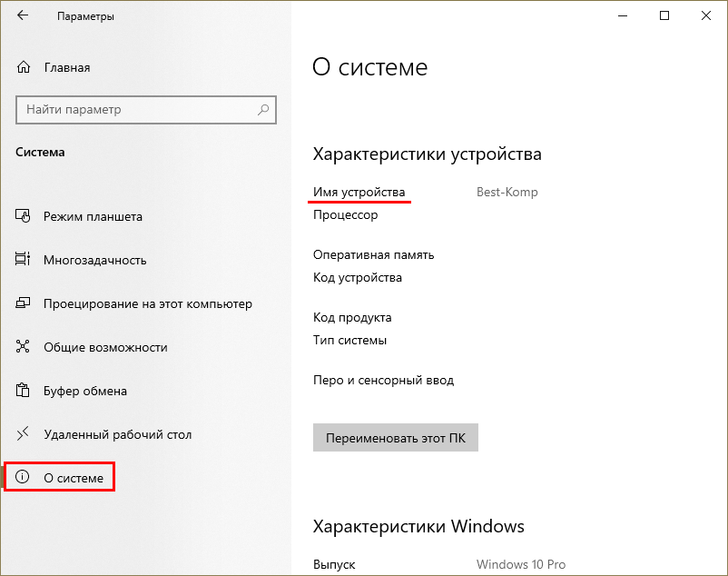
Task: Select the О системе menu entry
Action: 74,478
